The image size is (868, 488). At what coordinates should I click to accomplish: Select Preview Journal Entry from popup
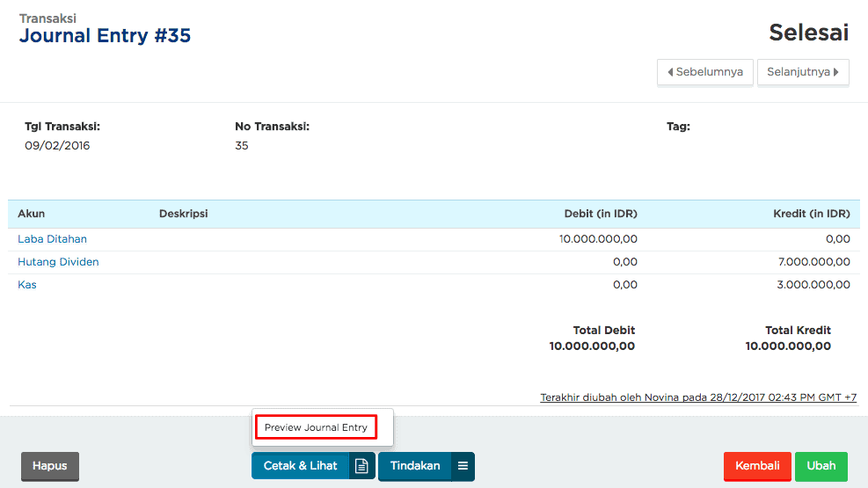pos(316,427)
